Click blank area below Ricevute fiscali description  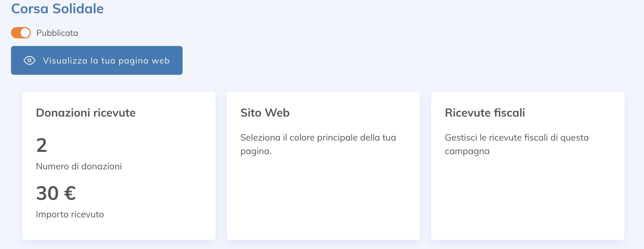(527, 198)
